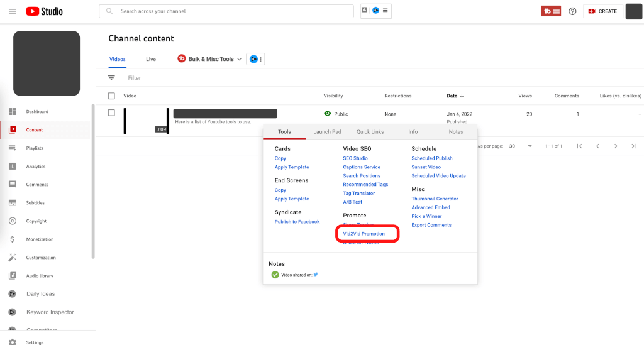This screenshot has height=345, width=644.
Task: Open Monetization in the left sidebar
Action: [40, 239]
